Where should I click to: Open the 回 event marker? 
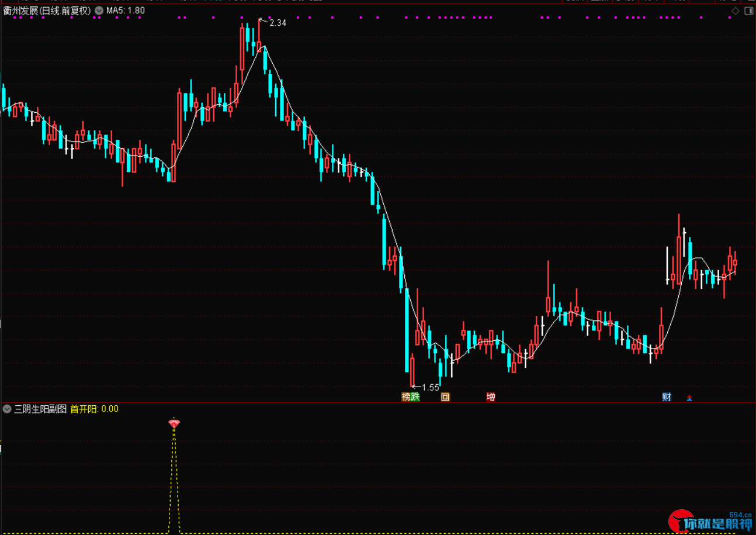(x=445, y=397)
